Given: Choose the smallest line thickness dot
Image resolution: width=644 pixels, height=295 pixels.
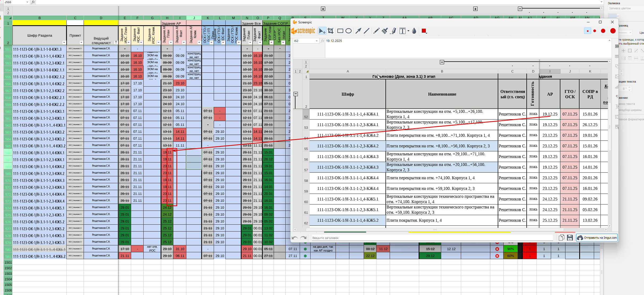Looking at the screenshot, I should [587, 31].
